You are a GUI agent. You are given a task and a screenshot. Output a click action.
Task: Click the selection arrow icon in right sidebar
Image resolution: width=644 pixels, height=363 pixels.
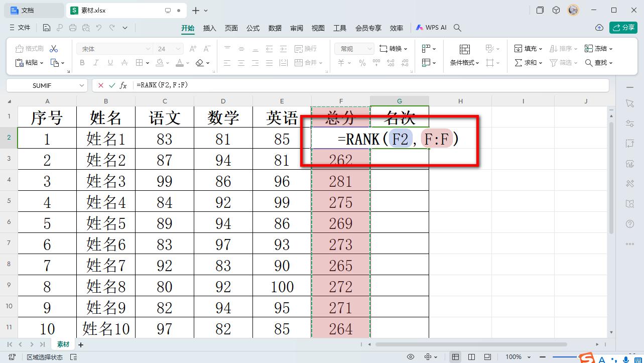pyautogui.click(x=630, y=103)
